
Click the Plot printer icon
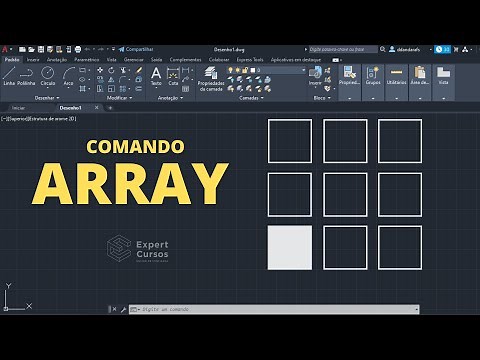pyautogui.click(x=78, y=50)
